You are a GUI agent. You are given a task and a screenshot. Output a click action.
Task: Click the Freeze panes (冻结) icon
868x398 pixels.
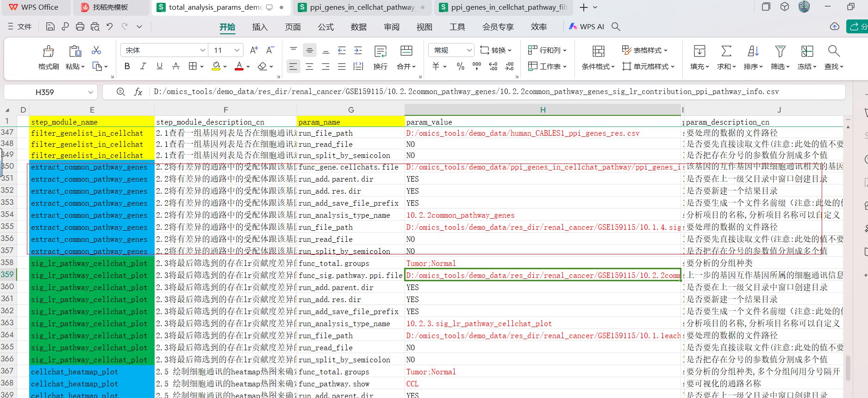(x=807, y=51)
